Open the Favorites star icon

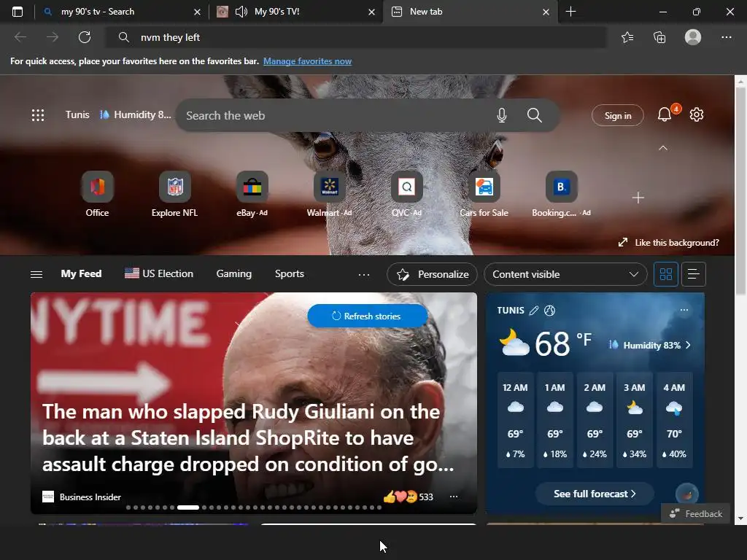[627, 37]
